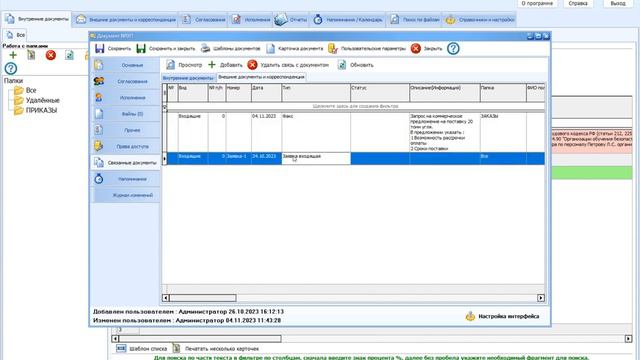Click Факс type cell in first row
The image size is (640, 360).
click(x=316, y=132)
